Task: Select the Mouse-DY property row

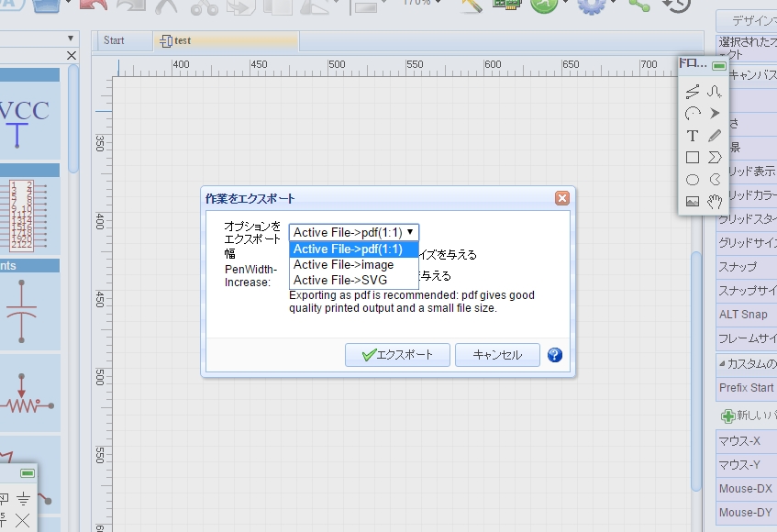Action: click(747, 512)
